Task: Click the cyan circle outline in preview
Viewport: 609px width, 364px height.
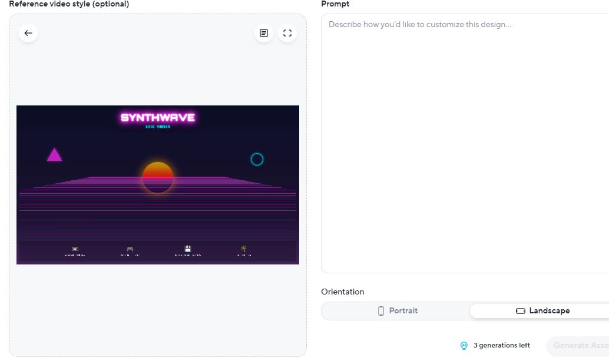Action: click(257, 159)
